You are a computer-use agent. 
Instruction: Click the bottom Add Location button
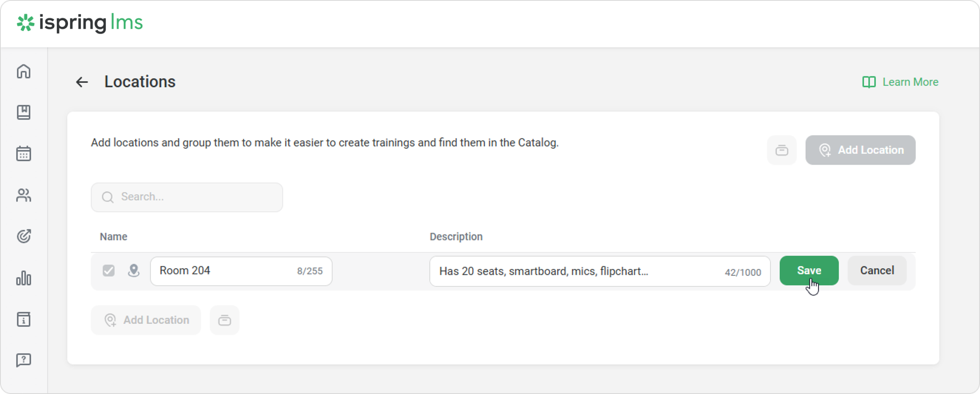point(146,320)
